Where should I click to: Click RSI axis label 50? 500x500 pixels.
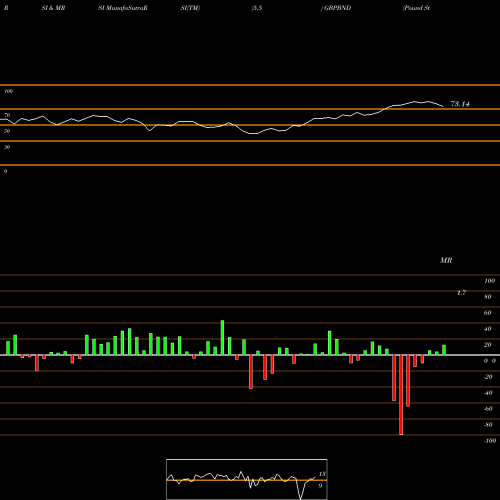[x=7, y=131]
